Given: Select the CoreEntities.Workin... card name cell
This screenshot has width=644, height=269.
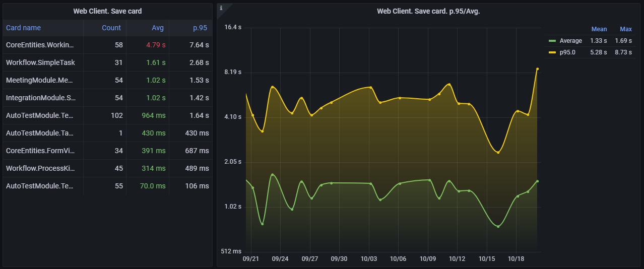Looking at the screenshot, I should (40, 45).
